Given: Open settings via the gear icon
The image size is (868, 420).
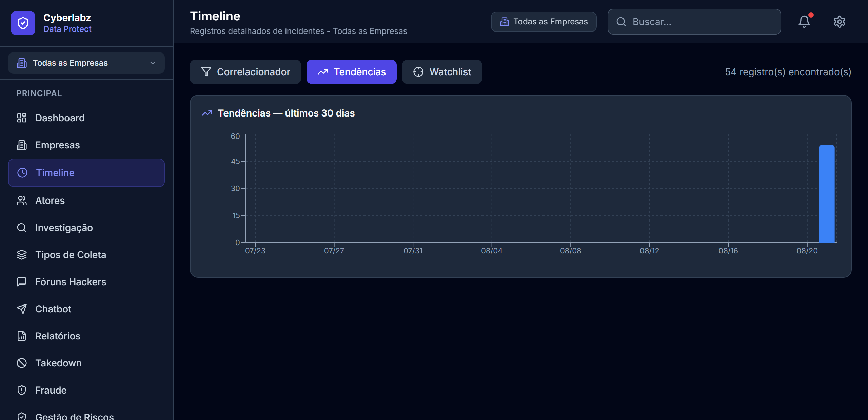Looking at the screenshot, I should coord(839,22).
